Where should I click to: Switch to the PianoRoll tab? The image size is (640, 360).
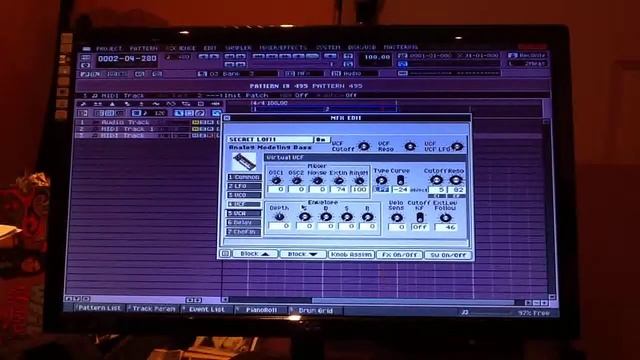260,310
